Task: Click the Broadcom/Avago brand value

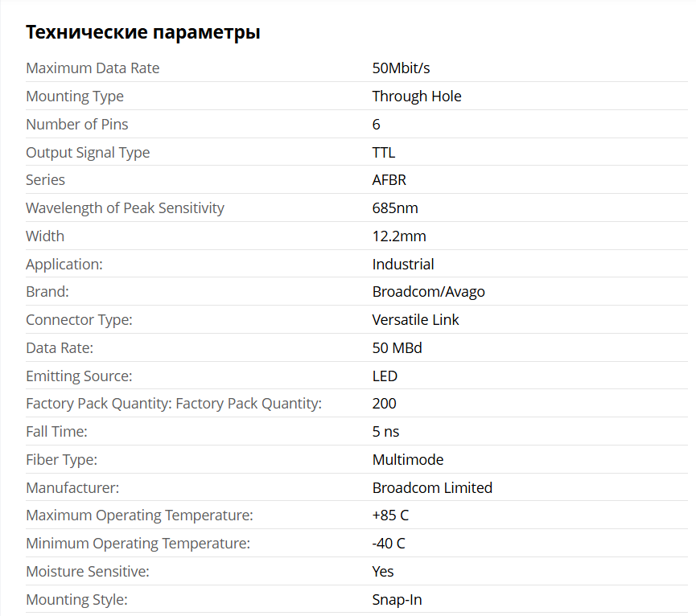Action: [428, 292]
